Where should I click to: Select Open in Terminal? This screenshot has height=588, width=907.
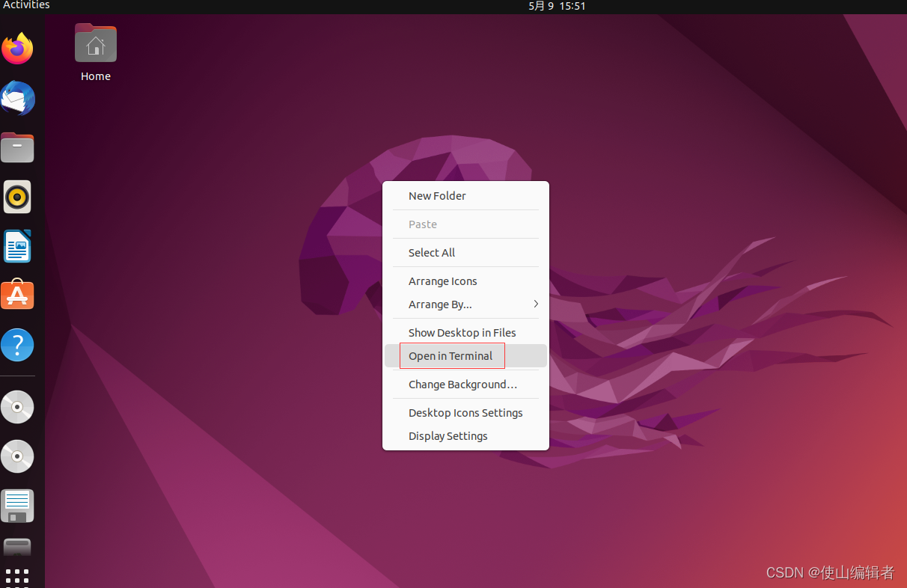[x=465, y=356]
